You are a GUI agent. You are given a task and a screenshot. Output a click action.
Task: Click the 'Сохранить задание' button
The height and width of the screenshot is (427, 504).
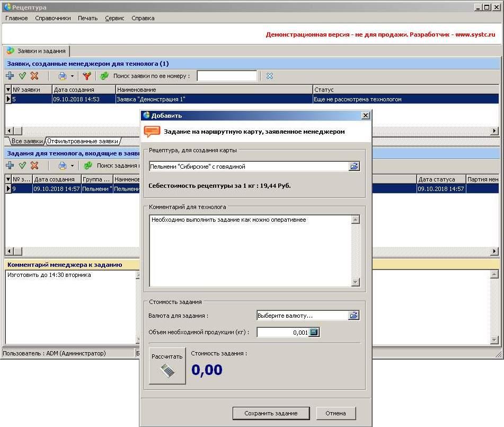270,413
